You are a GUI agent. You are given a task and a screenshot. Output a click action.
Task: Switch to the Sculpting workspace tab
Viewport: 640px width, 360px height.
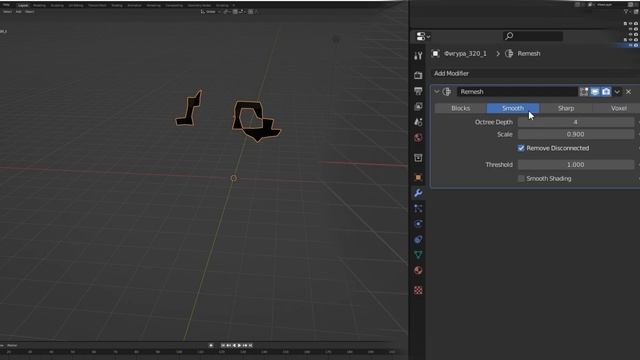57,5
